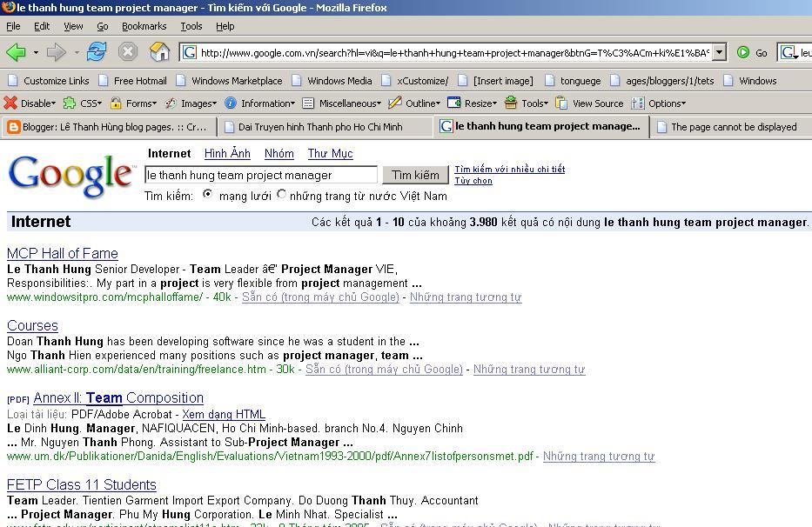Click the Images toolbar icon
Screen dimensions: 812x527
pyautogui.click(x=171, y=103)
